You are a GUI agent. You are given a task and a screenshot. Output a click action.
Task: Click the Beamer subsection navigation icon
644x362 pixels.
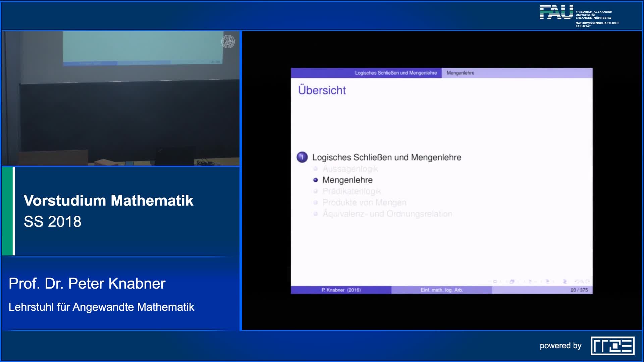[530, 282]
